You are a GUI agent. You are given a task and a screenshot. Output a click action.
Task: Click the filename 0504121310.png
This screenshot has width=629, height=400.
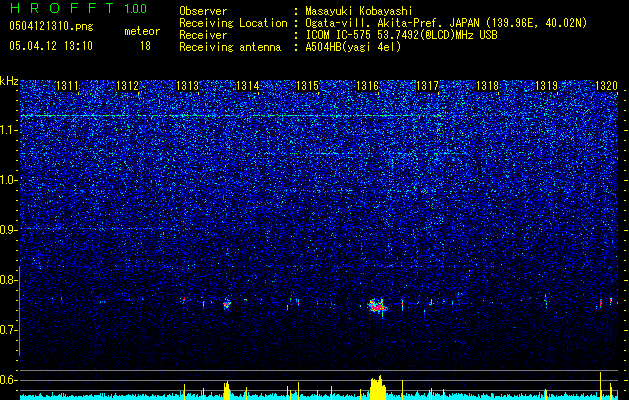click(x=51, y=27)
